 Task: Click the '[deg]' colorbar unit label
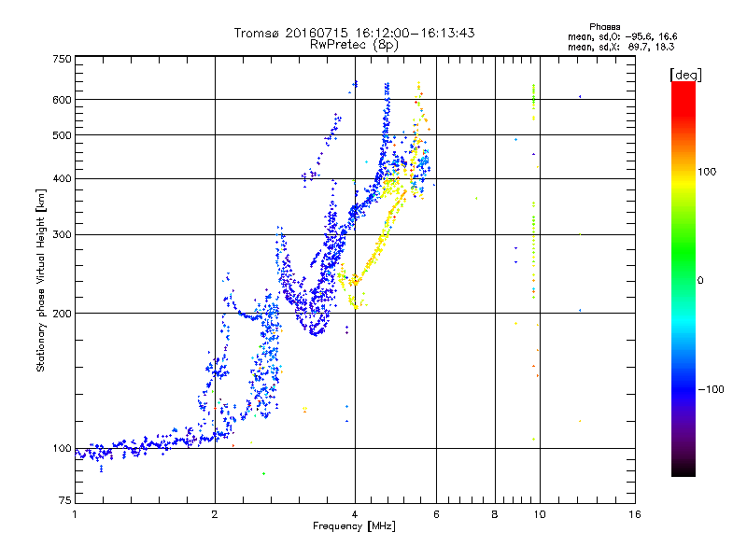tap(685, 75)
